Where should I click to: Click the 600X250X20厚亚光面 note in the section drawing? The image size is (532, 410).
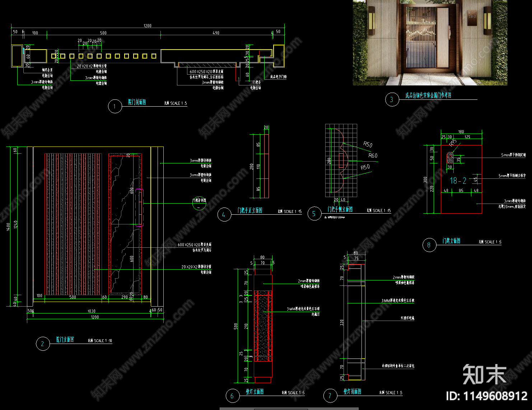point(207,72)
